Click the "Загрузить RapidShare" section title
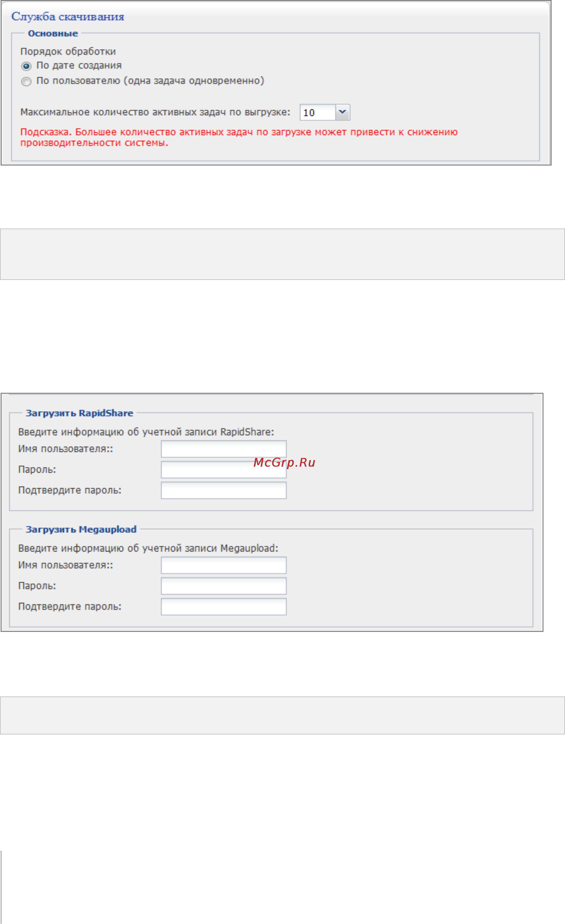Image resolution: width=565 pixels, height=924 pixels. click(79, 413)
